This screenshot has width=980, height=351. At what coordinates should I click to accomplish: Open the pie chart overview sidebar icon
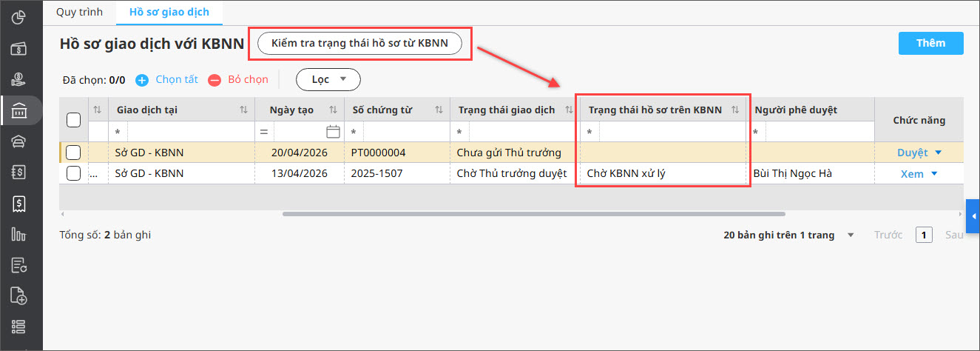19,16
